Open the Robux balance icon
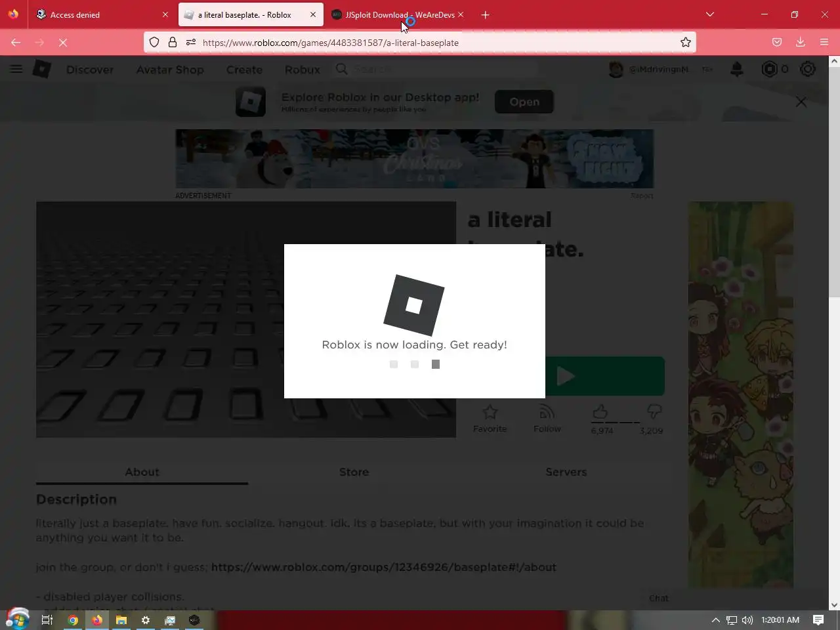The height and width of the screenshot is (630, 840). click(x=769, y=69)
